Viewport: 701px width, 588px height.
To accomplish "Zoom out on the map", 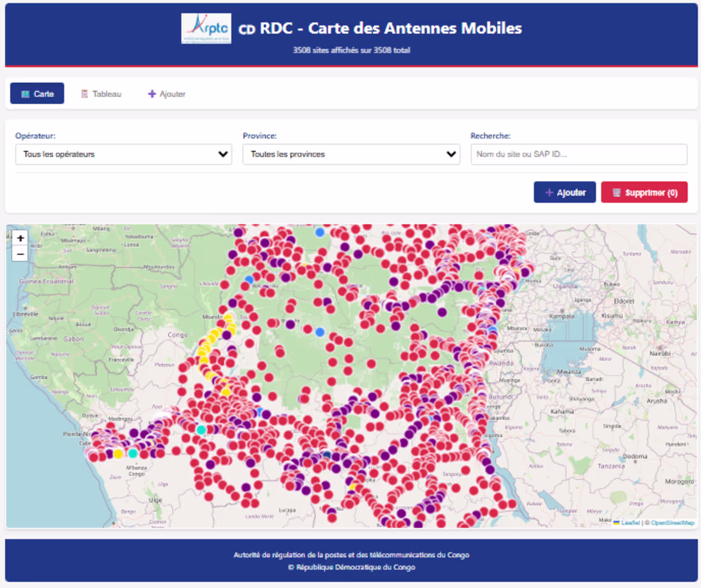I will click(x=20, y=254).
